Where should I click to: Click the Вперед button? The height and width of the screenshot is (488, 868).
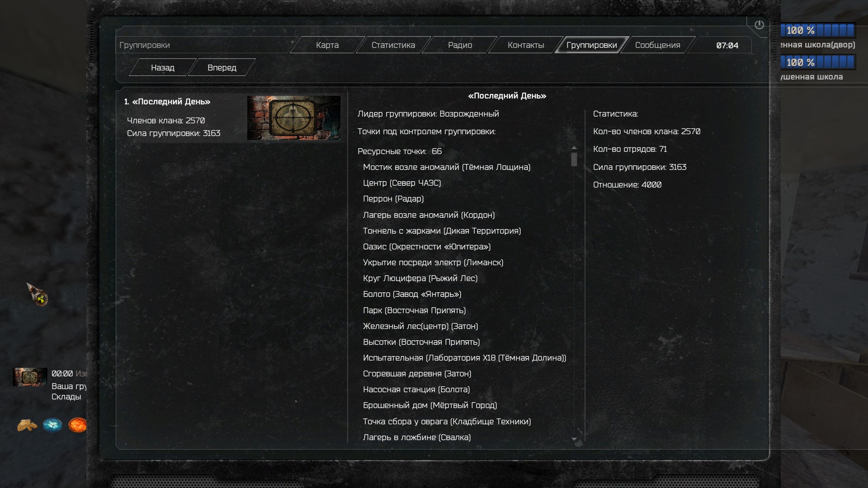pos(222,68)
